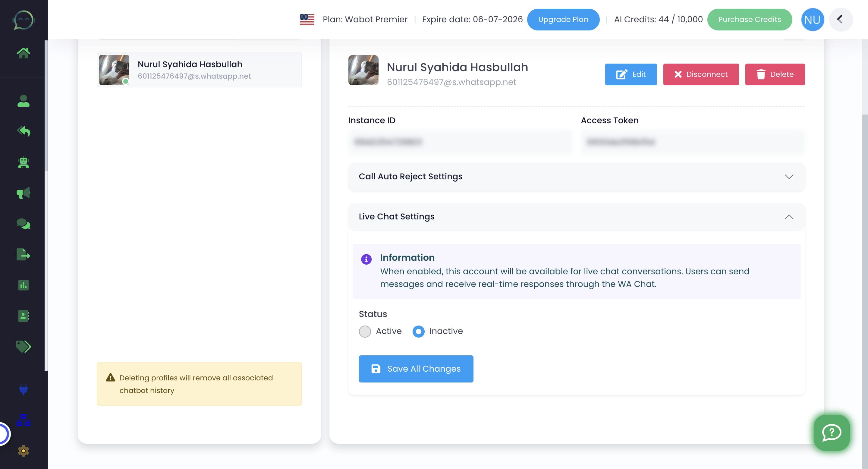Click the Upgrade Plan button
868x469 pixels.
pyautogui.click(x=563, y=20)
